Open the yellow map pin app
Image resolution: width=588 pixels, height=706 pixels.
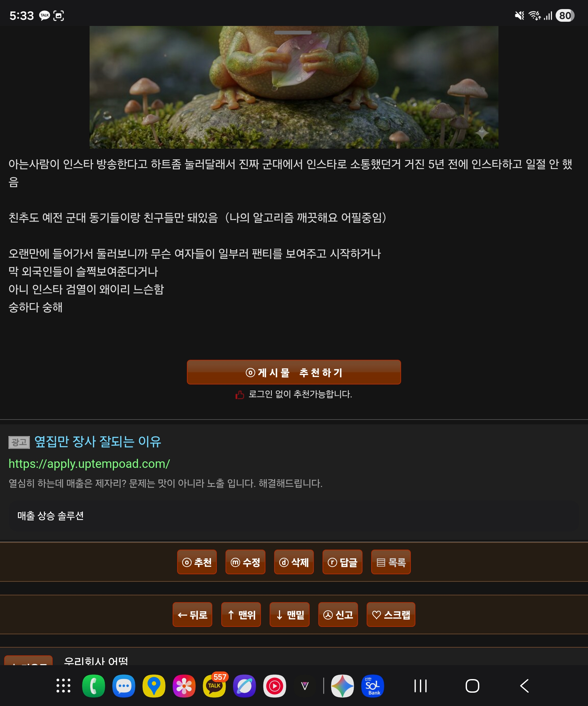[x=154, y=686]
